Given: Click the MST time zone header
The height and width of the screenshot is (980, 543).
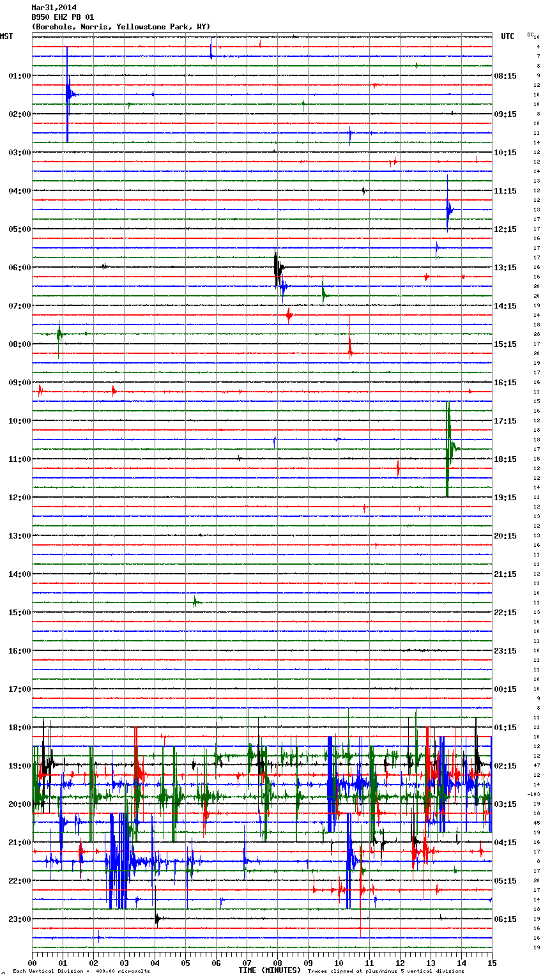Looking at the screenshot, I should click(x=6, y=36).
